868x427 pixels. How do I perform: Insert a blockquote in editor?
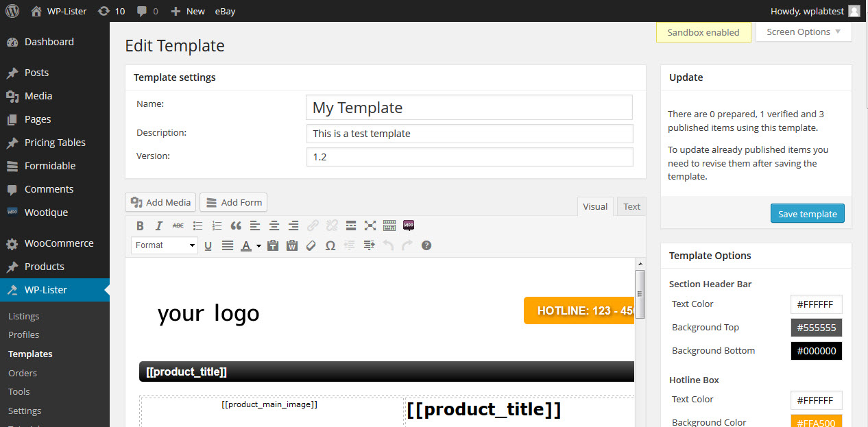[x=236, y=225]
